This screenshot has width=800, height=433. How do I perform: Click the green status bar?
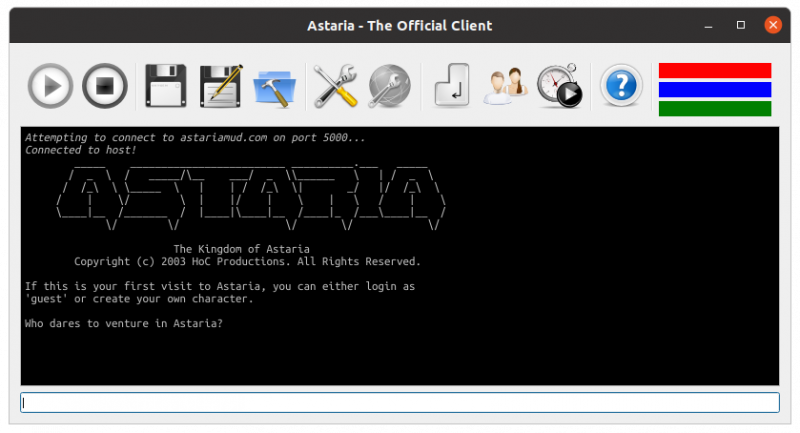pos(714,108)
